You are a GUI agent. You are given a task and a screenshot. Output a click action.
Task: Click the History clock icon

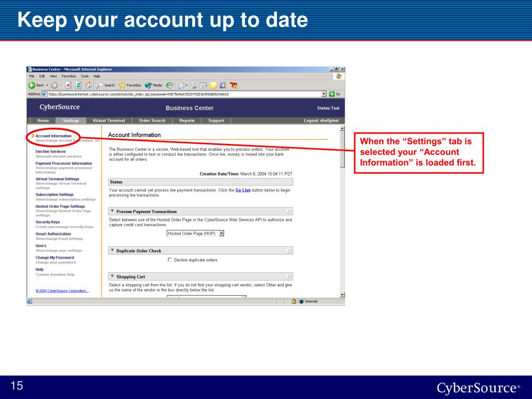pos(169,85)
